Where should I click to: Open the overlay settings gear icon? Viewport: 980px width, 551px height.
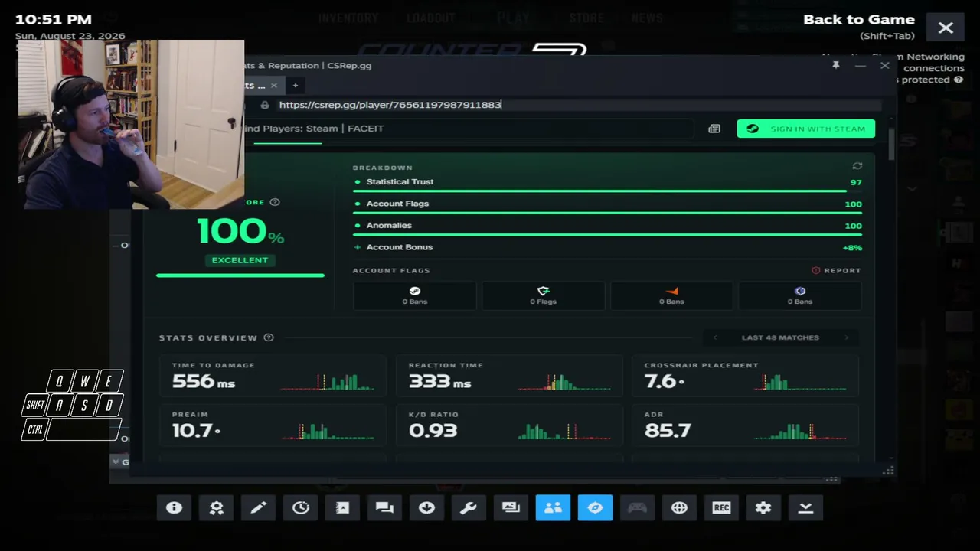click(x=763, y=507)
